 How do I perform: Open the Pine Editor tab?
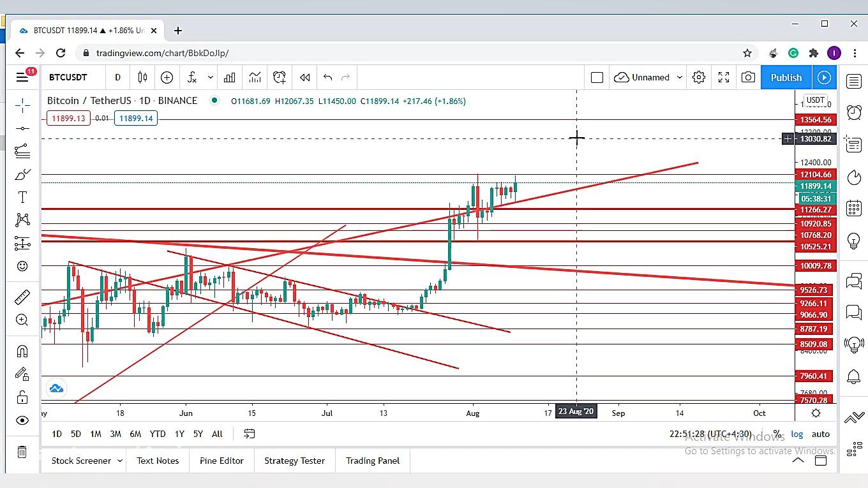(x=221, y=461)
